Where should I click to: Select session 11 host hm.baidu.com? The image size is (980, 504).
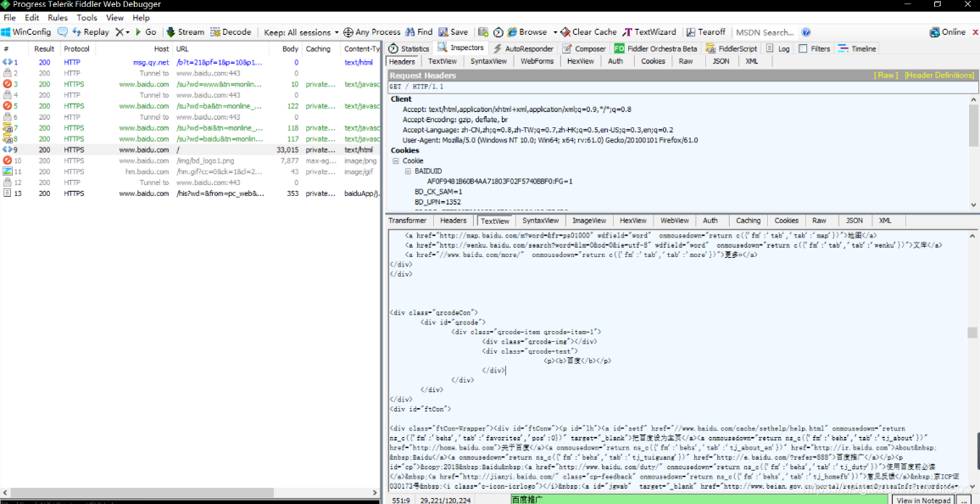coord(190,171)
